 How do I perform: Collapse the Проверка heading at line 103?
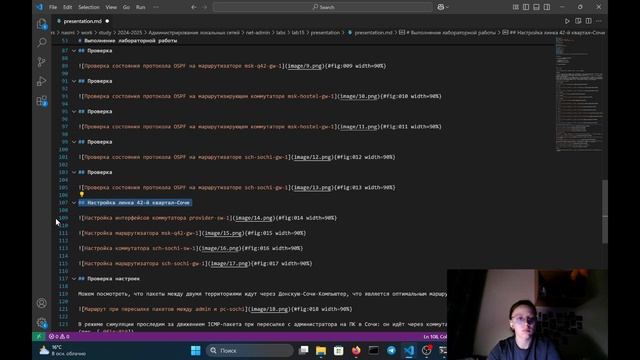74,172
